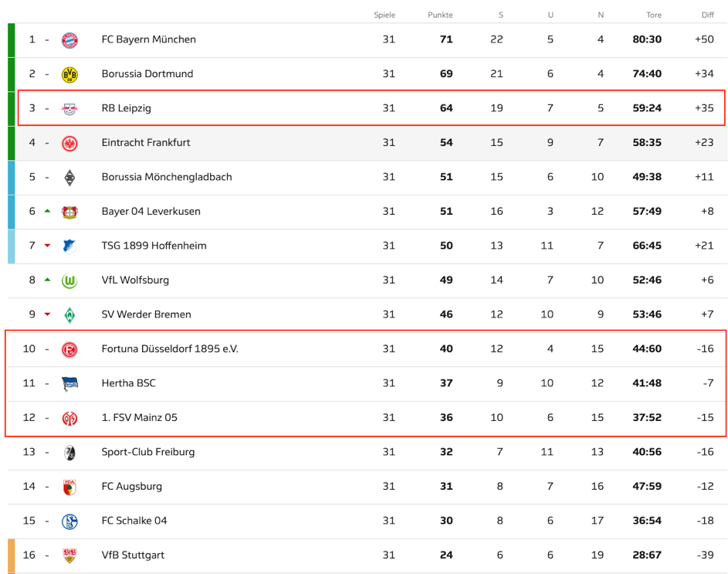
Task: Click the Hertha BSC flag logo
Action: click(69, 384)
